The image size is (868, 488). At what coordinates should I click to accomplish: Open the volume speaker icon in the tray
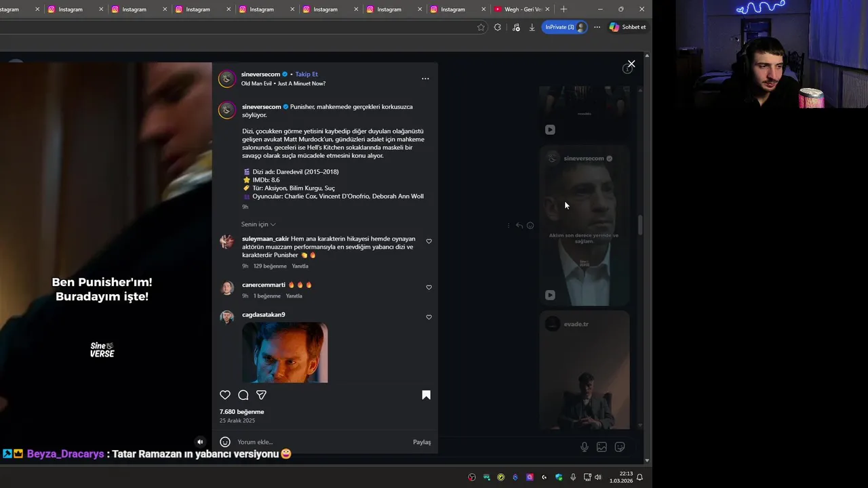point(598,477)
